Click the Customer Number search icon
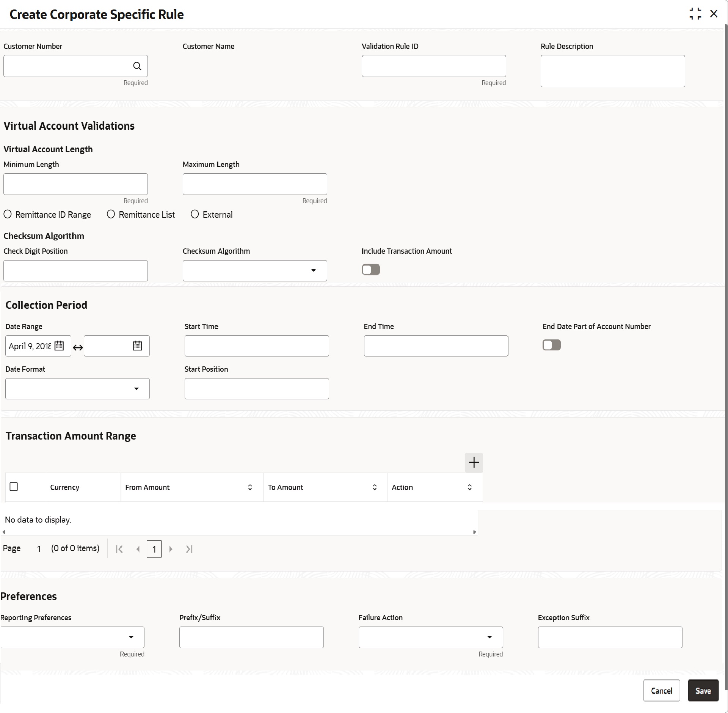 tap(137, 66)
